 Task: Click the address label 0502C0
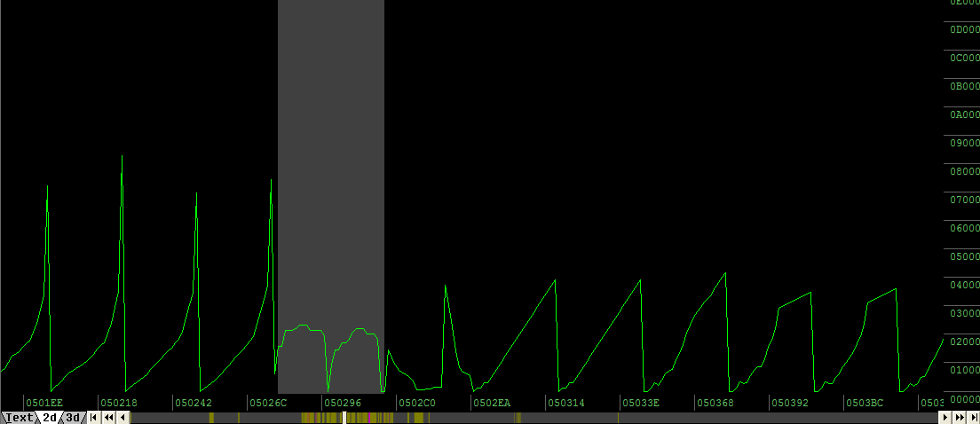point(417,403)
